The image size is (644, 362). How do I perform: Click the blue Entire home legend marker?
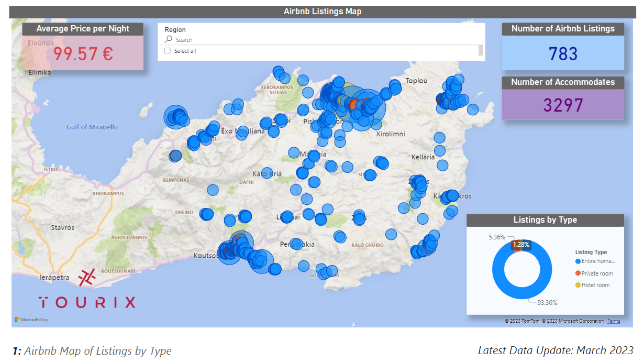578,261
